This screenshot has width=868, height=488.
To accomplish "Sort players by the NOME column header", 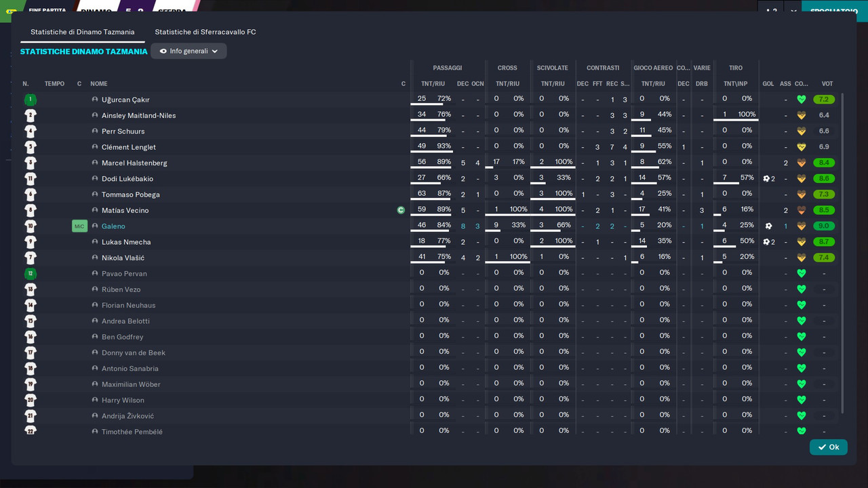I will pos(99,84).
